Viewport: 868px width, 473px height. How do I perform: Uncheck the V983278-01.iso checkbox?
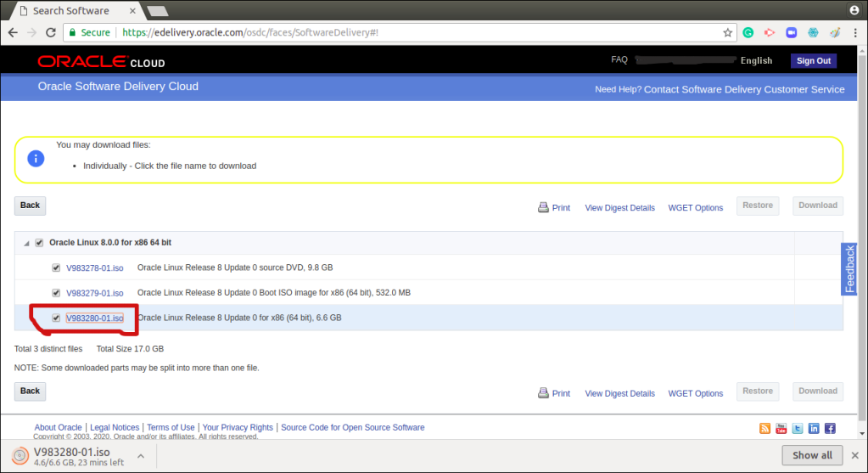point(56,267)
